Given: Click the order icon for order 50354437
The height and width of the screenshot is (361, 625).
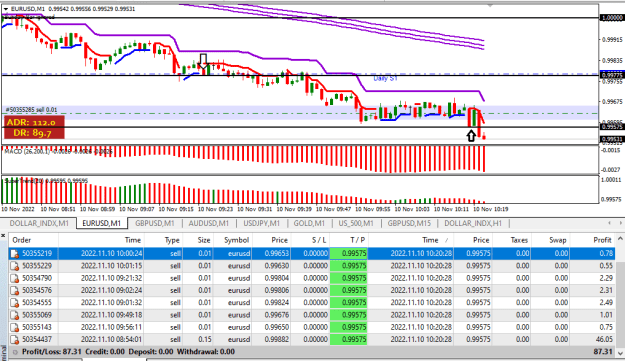Looking at the screenshot, I should click(14, 340).
